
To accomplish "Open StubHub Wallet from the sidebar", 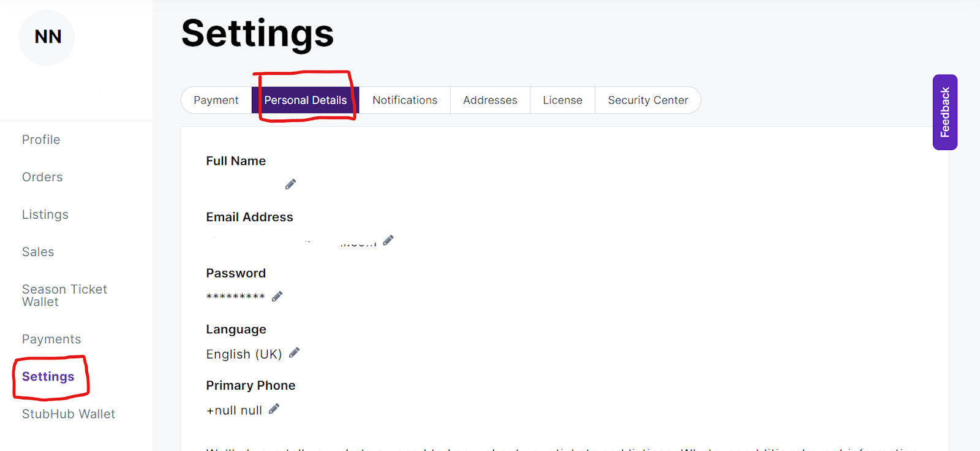I will click(x=69, y=414).
